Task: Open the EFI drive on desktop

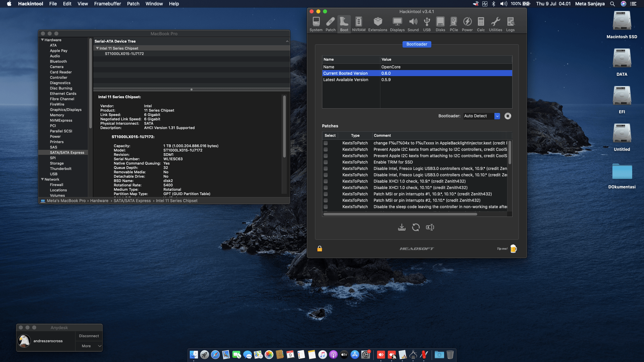Action: click(622, 100)
